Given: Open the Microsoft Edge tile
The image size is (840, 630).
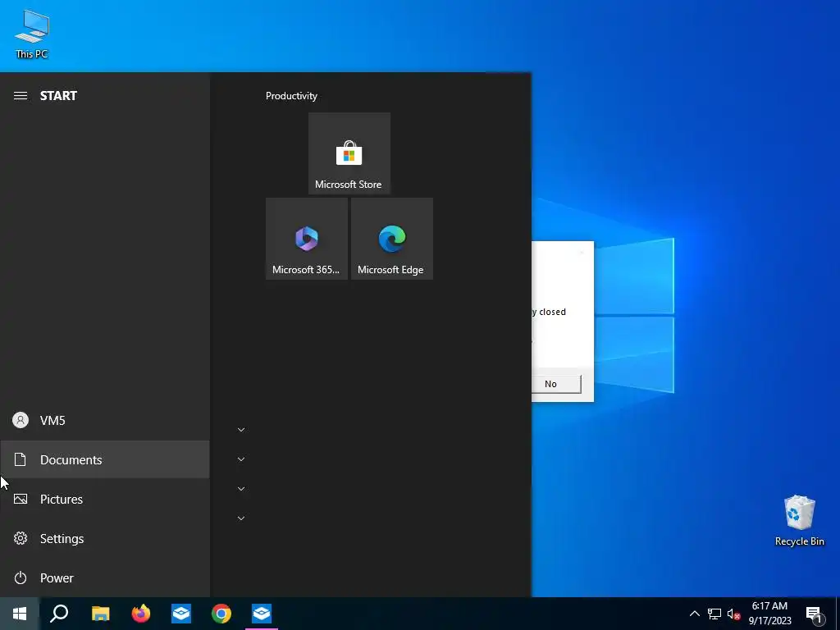Looking at the screenshot, I should 391,239.
